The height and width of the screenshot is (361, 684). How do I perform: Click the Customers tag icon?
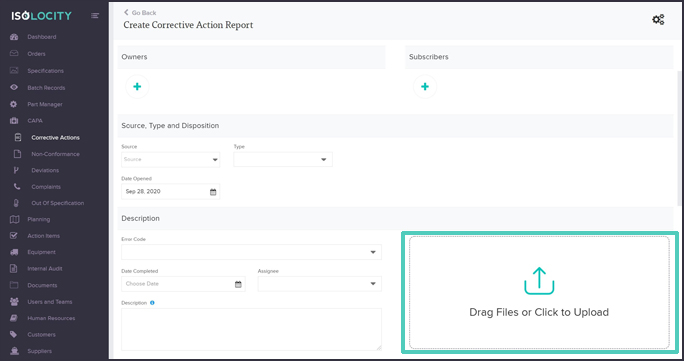click(x=14, y=334)
